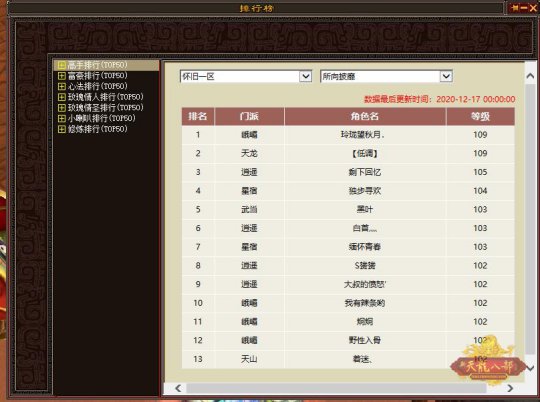Click the horizontal scrollbar track
Image resolution: width=540 pixels, height=402 pixels.
pos(336,389)
